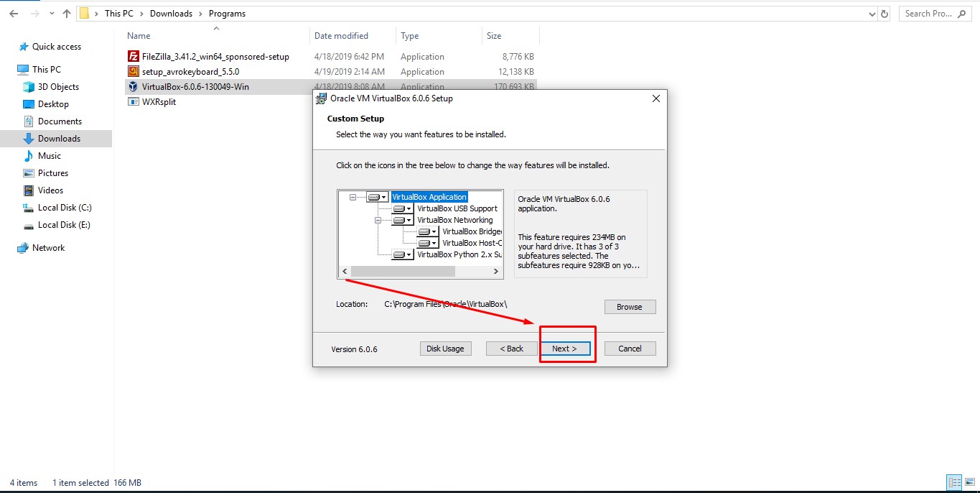The width and height of the screenshot is (980, 493).
Task: Select the VirtualBox Networking tree item
Action: [455, 220]
